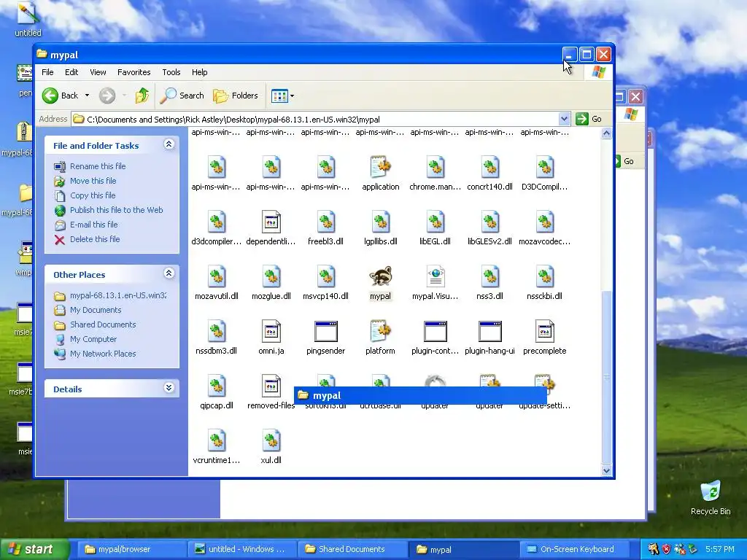Select the libEGL.dll file
Screen dimensions: 747x560
pos(435,222)
